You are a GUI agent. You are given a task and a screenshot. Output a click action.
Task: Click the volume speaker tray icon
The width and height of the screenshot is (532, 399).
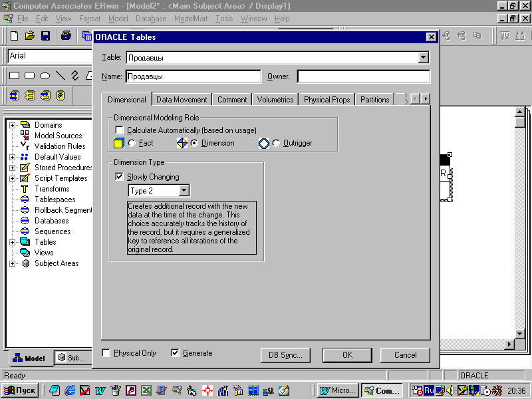click(x=450, y=390)
